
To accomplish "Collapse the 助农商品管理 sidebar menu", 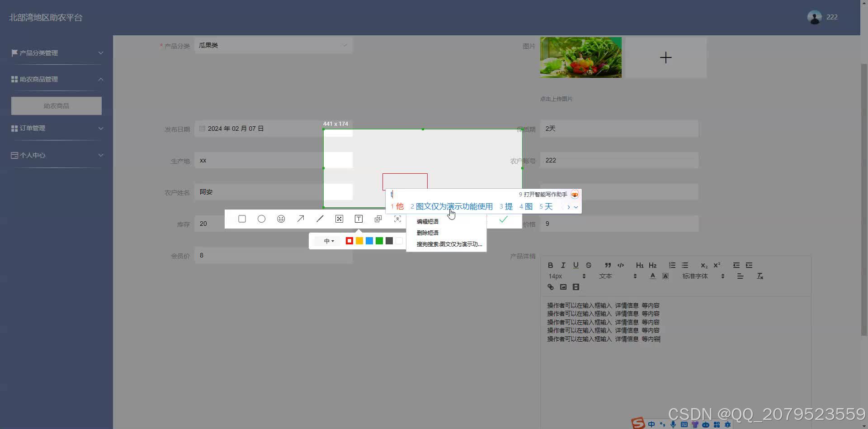I will click(x=57, y=79).
